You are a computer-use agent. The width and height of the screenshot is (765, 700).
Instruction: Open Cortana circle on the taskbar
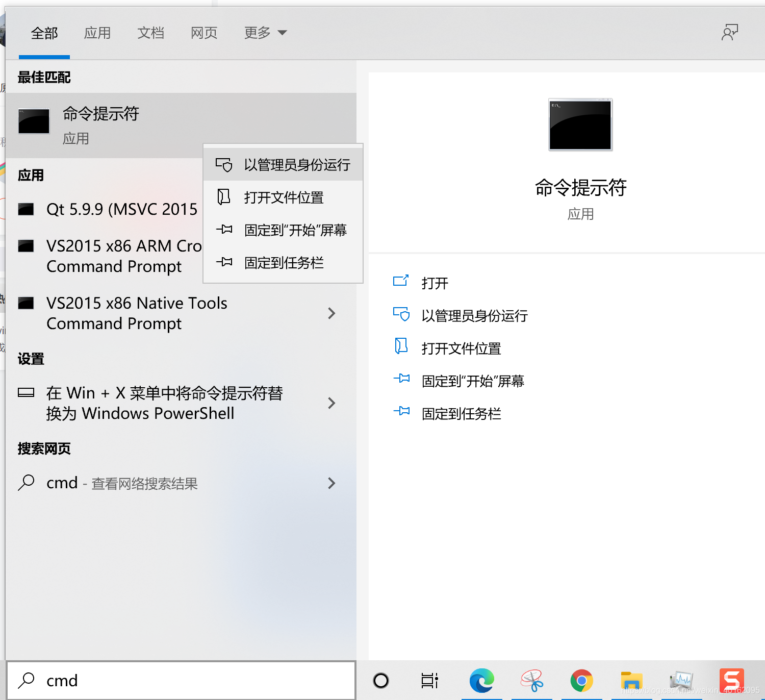coord(381,681)
